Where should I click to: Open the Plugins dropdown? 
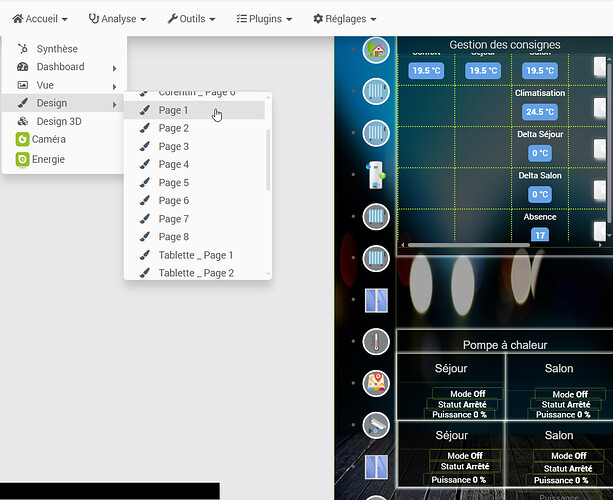[264, 19]
